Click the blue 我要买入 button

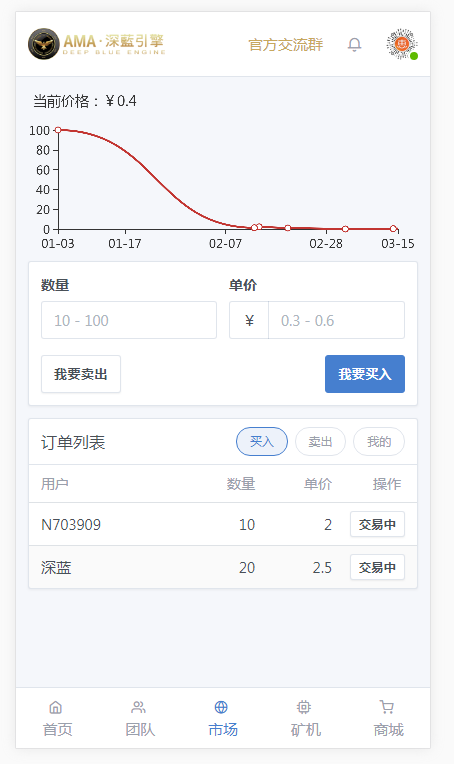click(365, 374)
